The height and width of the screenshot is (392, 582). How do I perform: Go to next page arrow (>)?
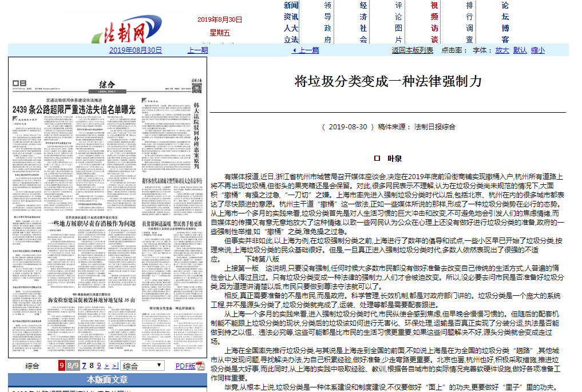pos(107,366)
